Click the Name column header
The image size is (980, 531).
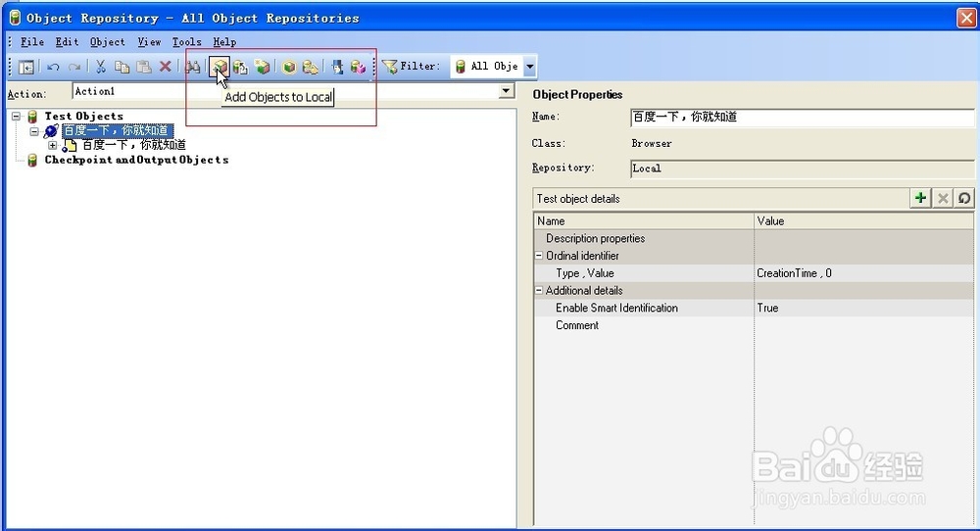(644, 221)
